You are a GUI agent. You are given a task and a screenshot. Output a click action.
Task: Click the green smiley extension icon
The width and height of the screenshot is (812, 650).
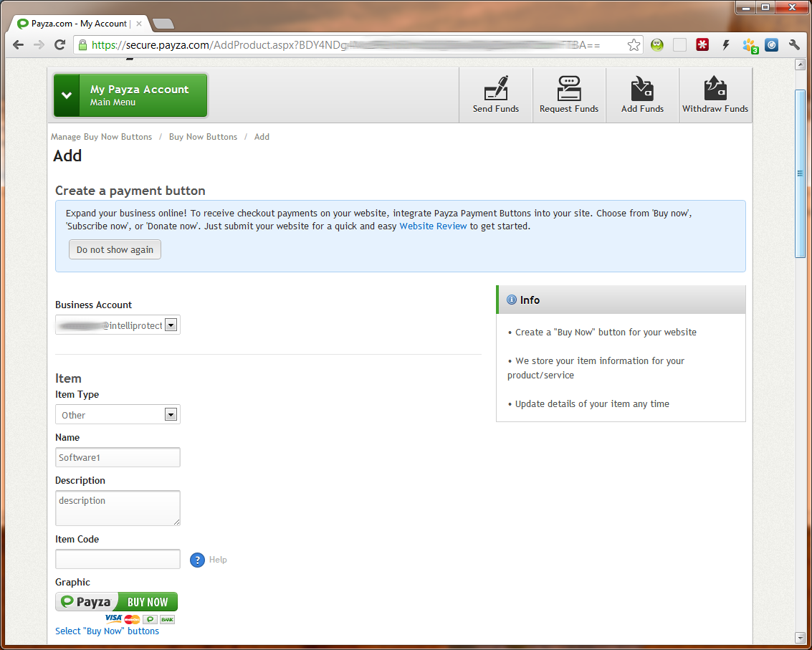[x=657, y=45]
